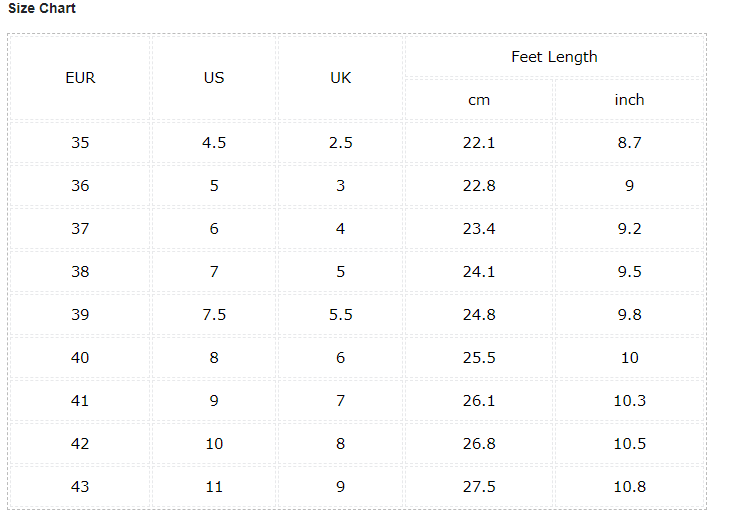Select EUR size 37 cell
Image resolution: width=738 pixels, height=525 pixels.
[x=80, y=229]
